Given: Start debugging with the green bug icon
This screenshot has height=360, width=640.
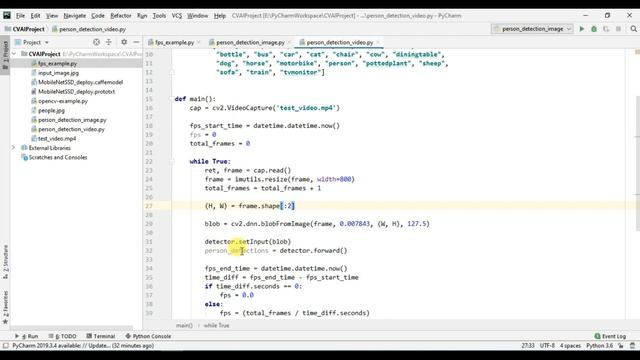Looking at the screenshot, I should pyautogui.click(x=594, y=29).
